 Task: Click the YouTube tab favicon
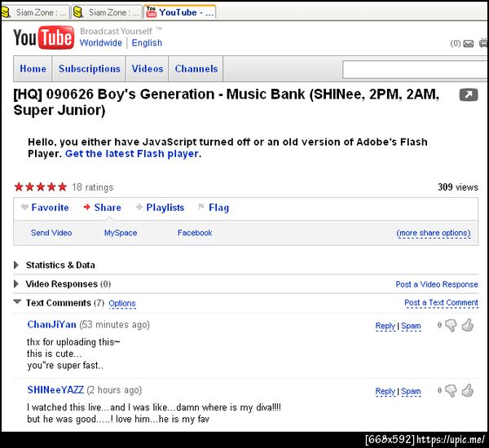point(152,12)
